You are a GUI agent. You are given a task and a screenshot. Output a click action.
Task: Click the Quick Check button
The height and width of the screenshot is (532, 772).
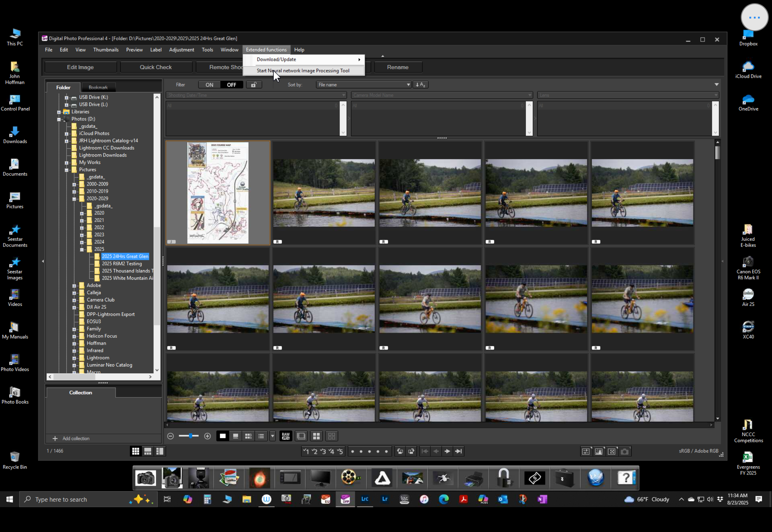tap(156, 67)
